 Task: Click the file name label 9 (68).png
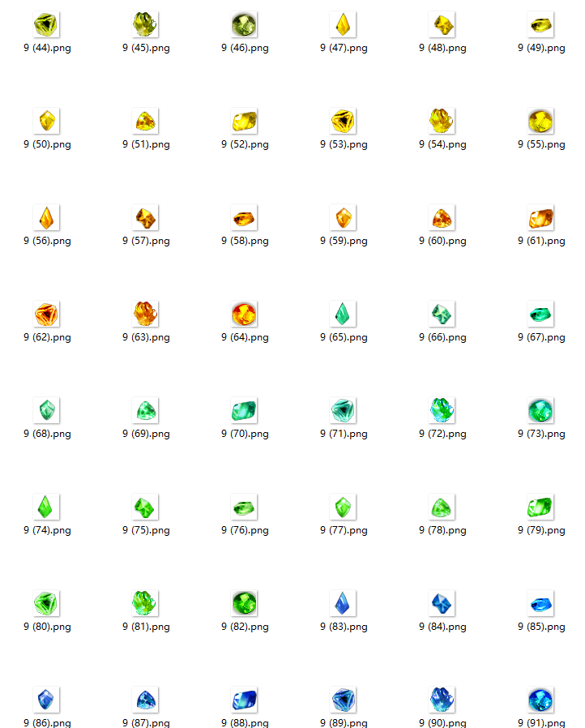(x=47, y=435)
